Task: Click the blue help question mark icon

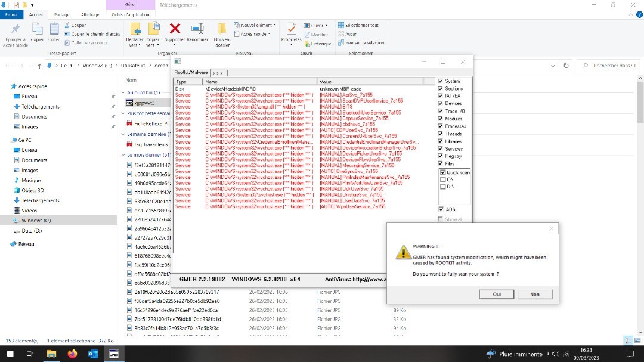Action: [639, 14]
